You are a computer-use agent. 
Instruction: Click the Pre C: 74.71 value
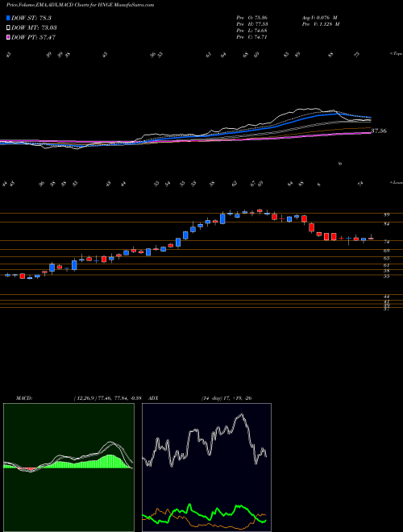251,37
